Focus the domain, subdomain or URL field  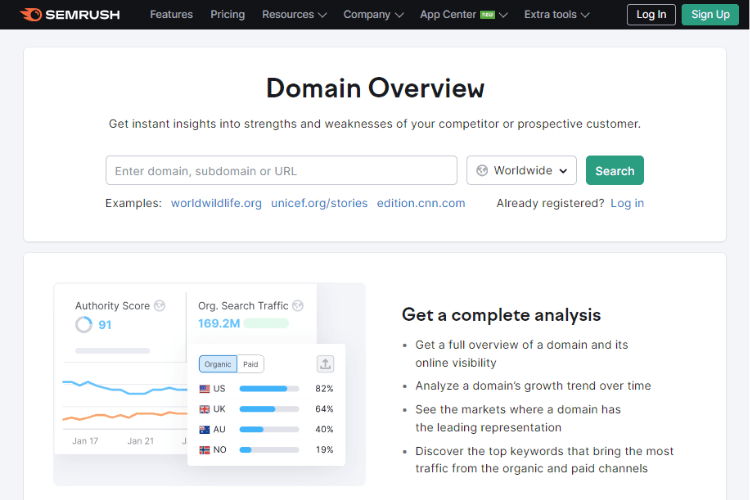click(x=281, y=170)
